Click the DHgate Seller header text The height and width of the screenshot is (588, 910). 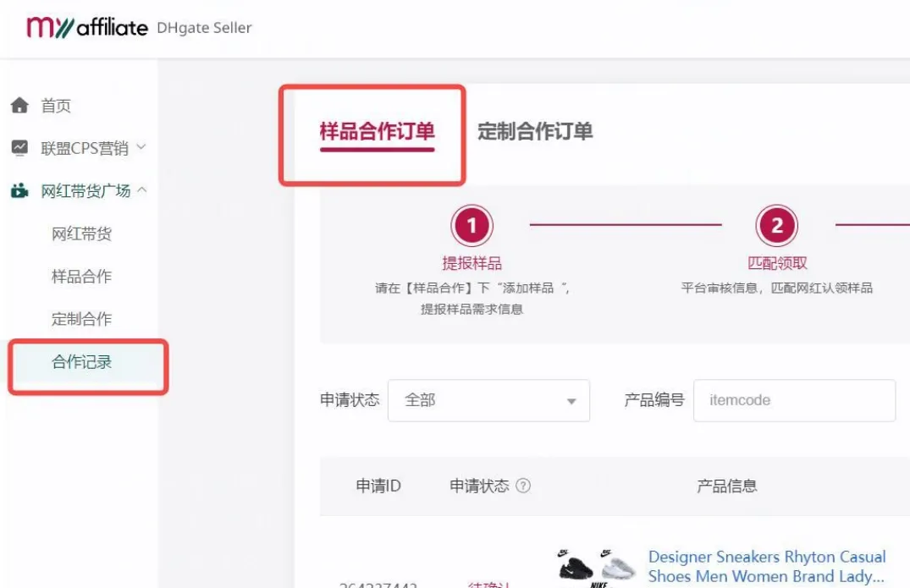pyautogui.click(x=204, y=28)
